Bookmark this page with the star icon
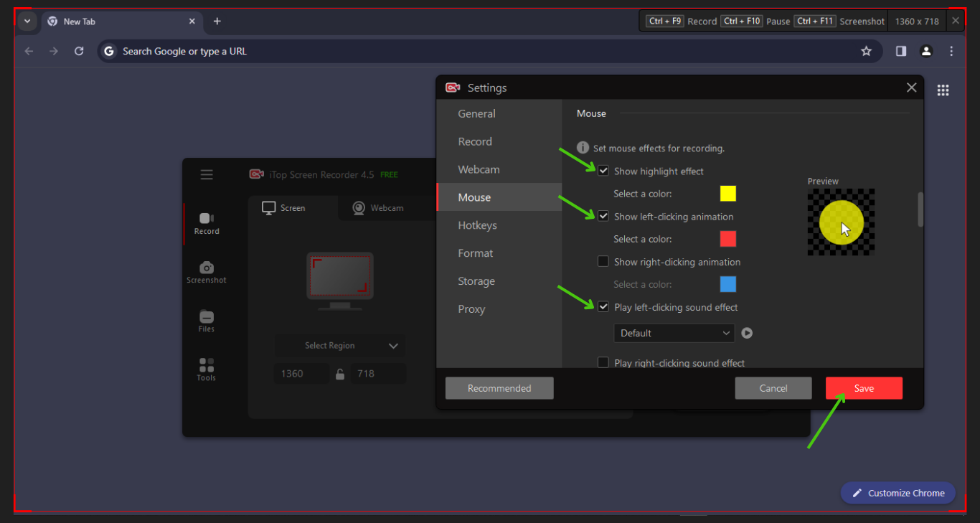Screen dimensions: 980x523 [x=866, y=51]
